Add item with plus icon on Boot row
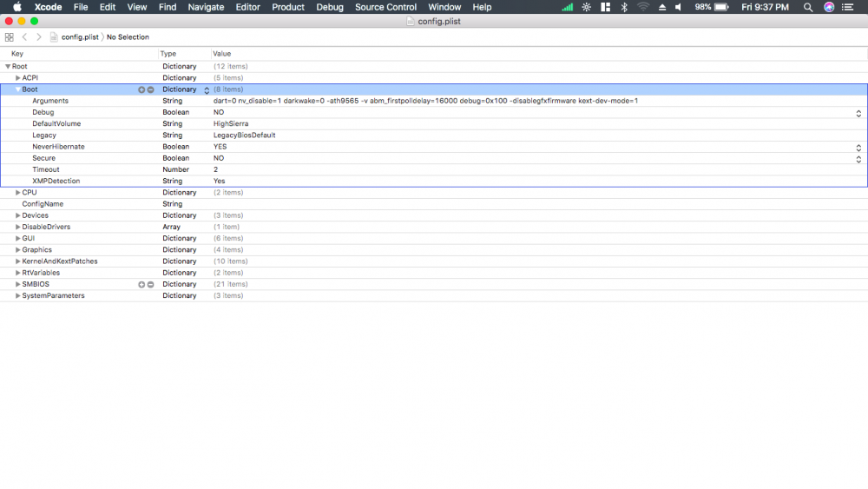 pyautogui.click(x=141, y=89)
